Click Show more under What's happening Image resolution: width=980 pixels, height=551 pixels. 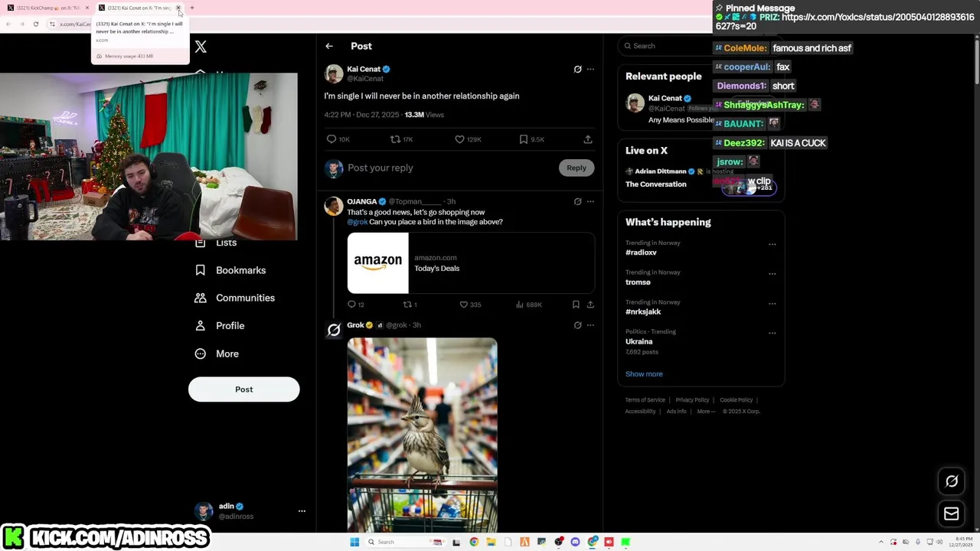pos(644,374)
